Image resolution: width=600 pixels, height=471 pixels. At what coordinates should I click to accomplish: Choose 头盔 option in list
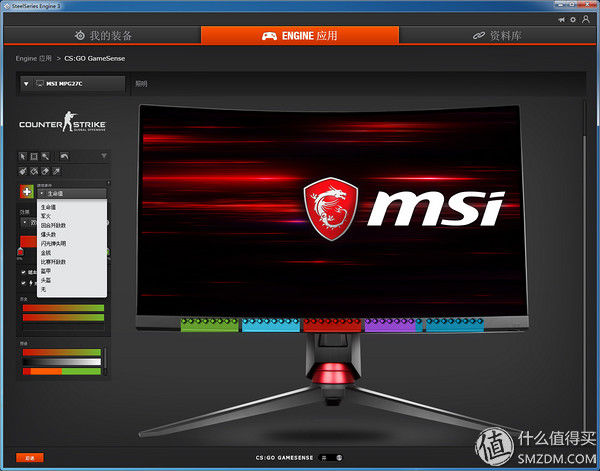click(72, 280)
